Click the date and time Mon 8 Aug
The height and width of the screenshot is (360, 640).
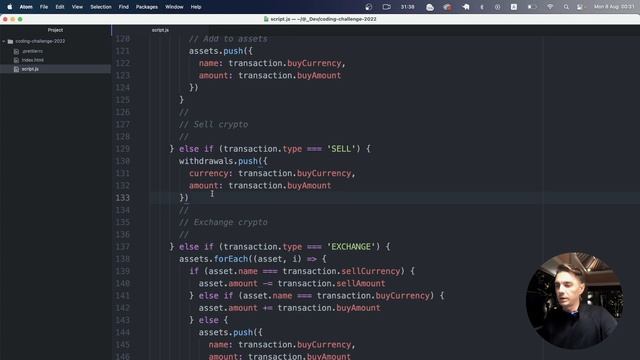(614, 7)
